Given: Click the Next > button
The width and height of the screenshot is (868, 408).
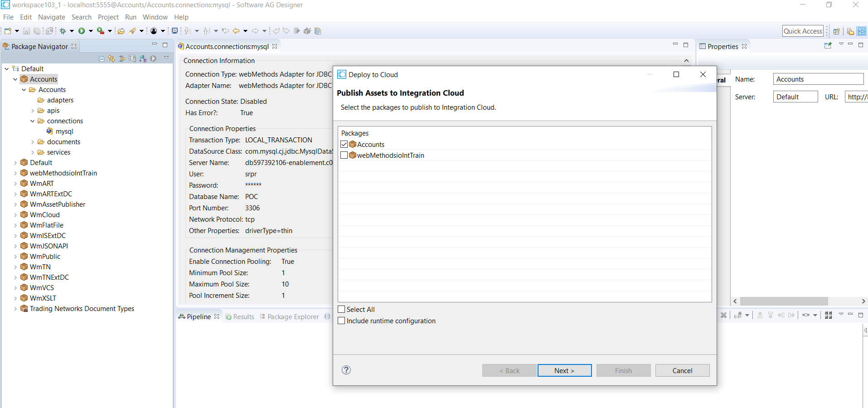Looking at the screenshot, I should [564, 370].
